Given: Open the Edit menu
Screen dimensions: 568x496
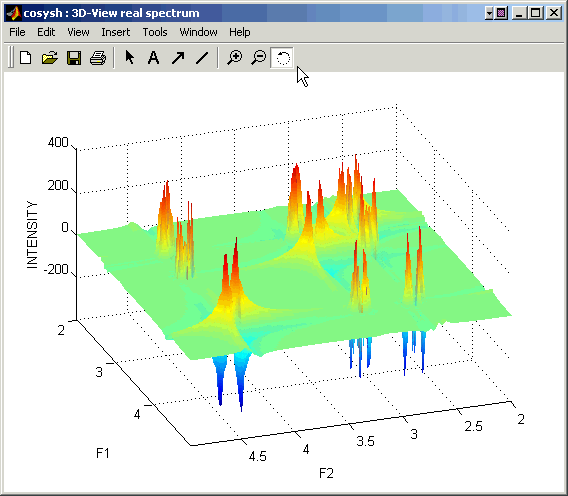Looking at the screenshot, I should click(46, 32).
